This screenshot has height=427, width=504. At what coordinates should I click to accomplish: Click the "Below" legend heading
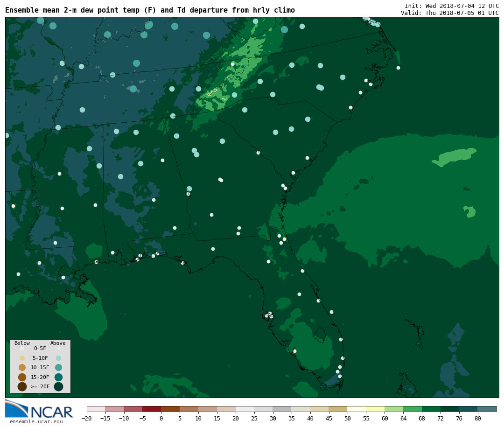click(x=22, y=343)
